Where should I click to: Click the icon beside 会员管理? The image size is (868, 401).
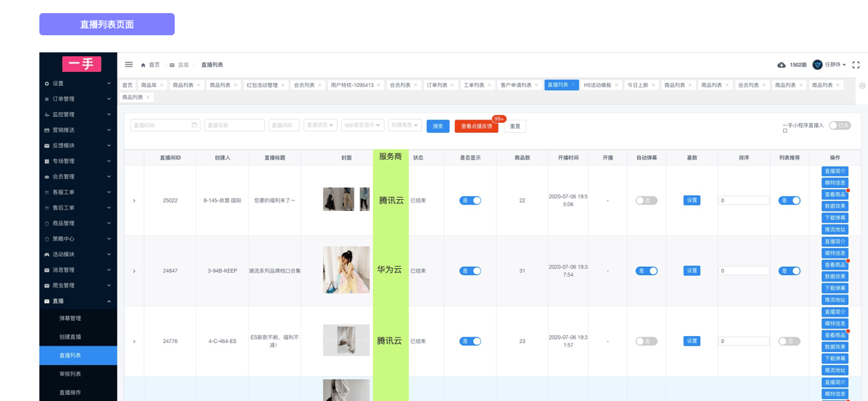tap(47, 176)
